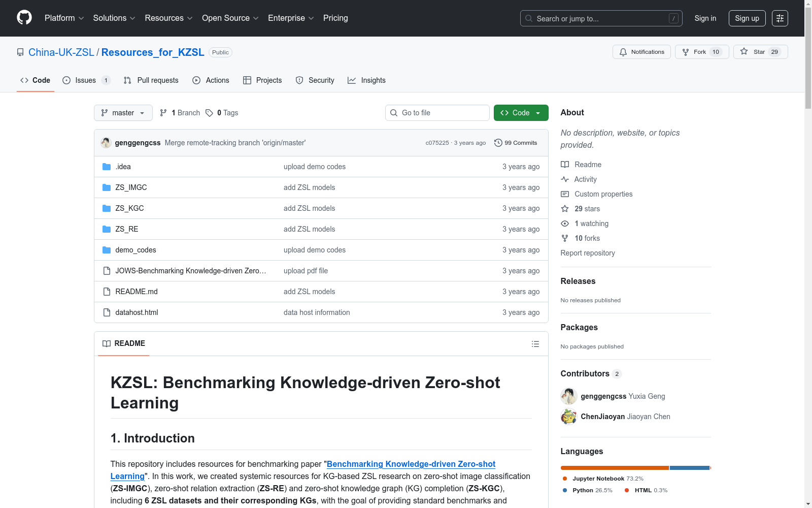This screenshot has height=508, width=812.
Task: Click the ZS_RE folder icon
Action: (107, 229)
